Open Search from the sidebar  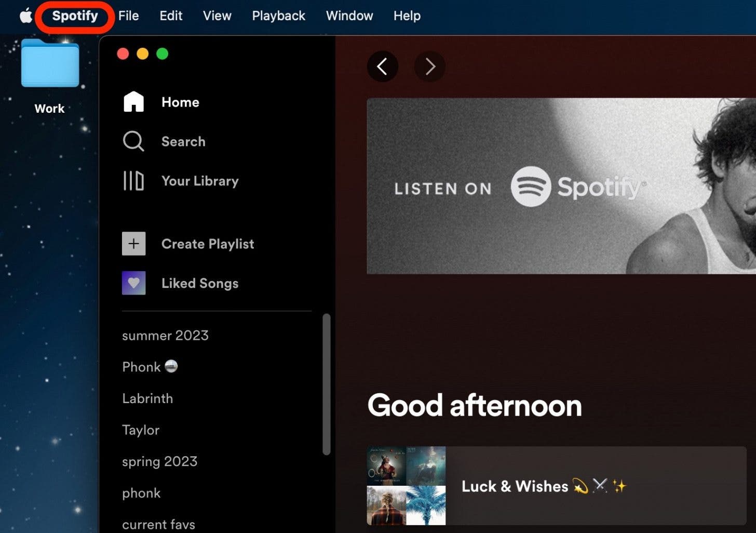point(183,141)
